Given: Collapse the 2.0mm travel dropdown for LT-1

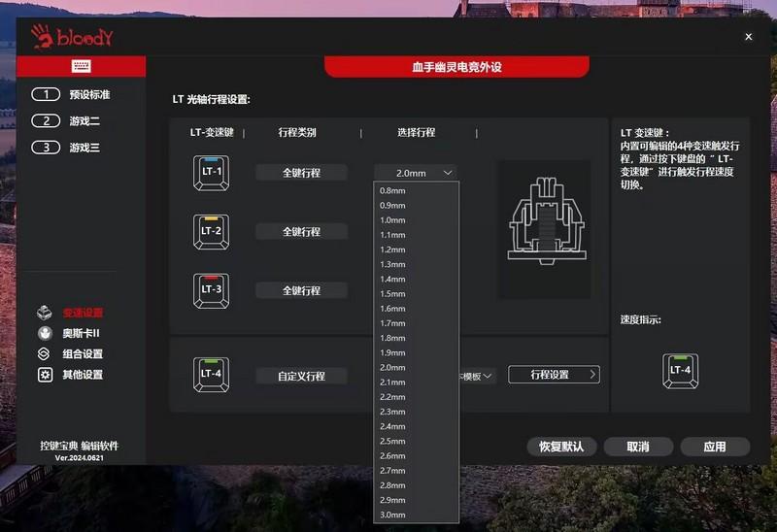Looking at the screenshot, I should coord(416,173).
